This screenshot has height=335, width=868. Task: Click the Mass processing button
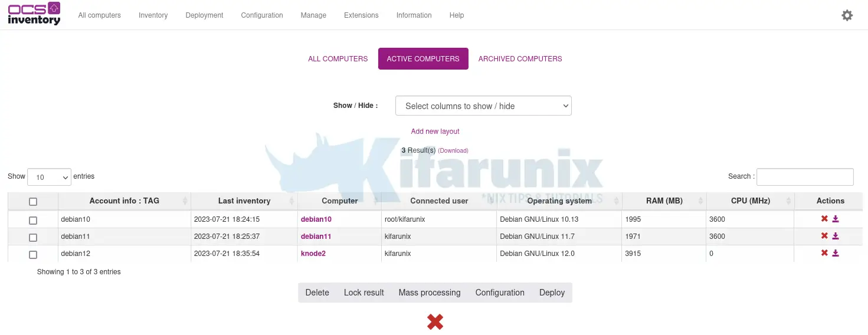tap(430, 293)
